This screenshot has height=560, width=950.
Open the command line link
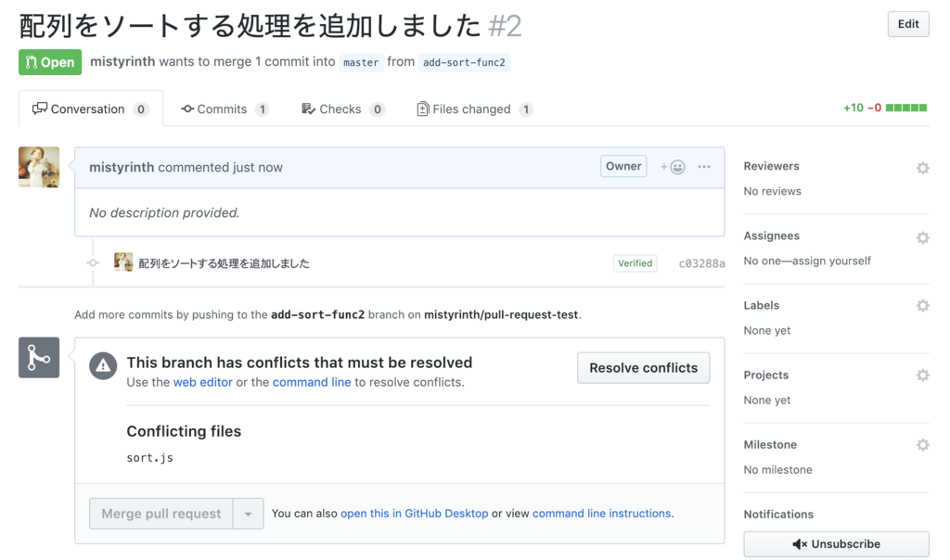click(x=312, y=382)
